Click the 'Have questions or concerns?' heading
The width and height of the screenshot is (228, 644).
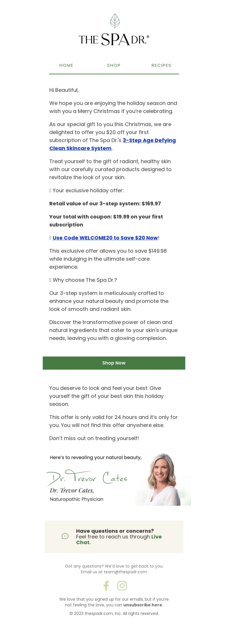(115, 531)
